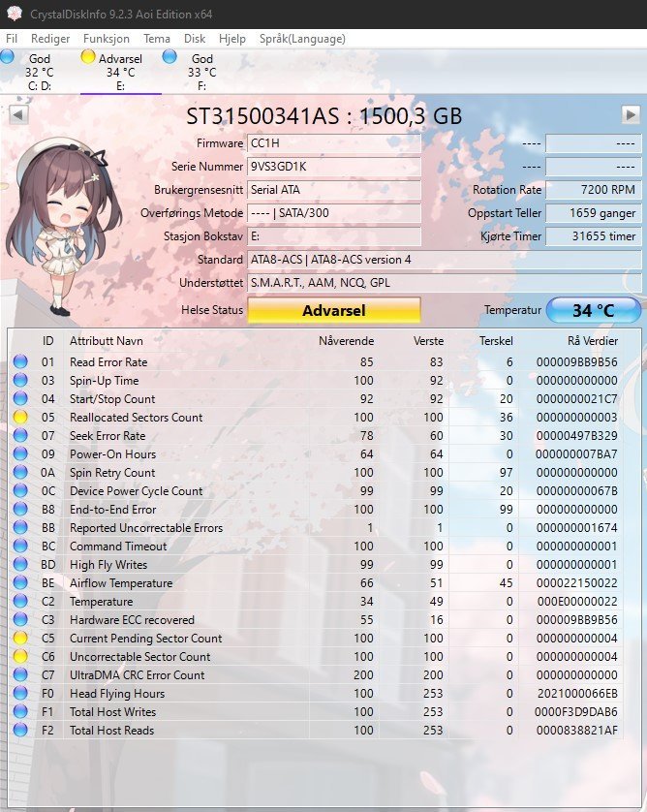Click the SATA/300 transfer mode field
Viewport: 647px width, 812px height.
pos(334,213)
